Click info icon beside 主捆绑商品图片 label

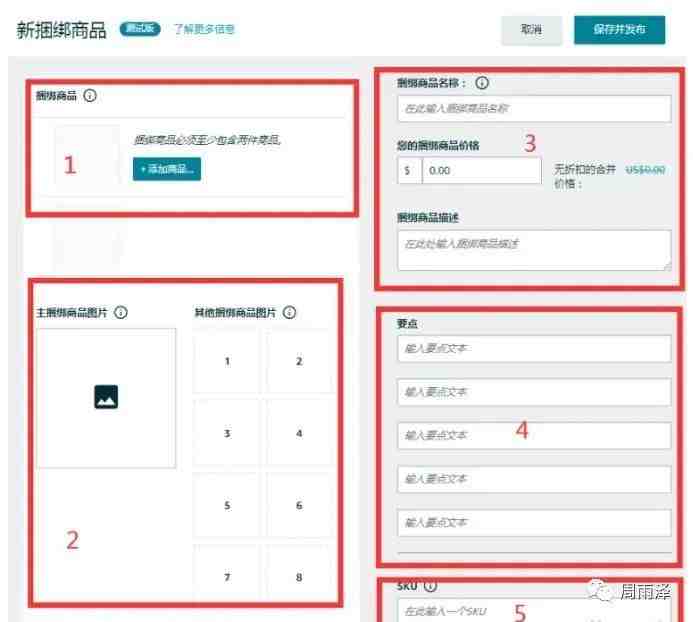(121, 313)
